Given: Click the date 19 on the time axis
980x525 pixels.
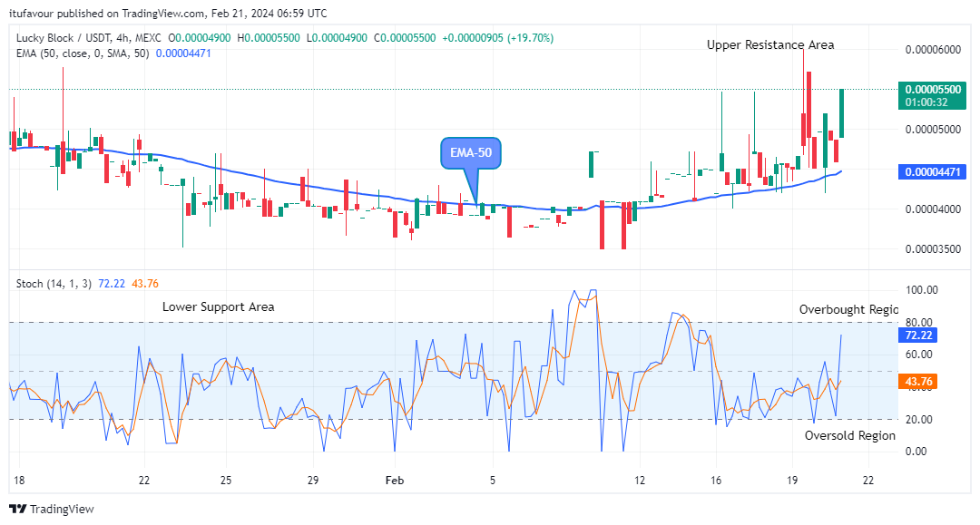Looking at the screenshot, I should [x=792, y=481].
